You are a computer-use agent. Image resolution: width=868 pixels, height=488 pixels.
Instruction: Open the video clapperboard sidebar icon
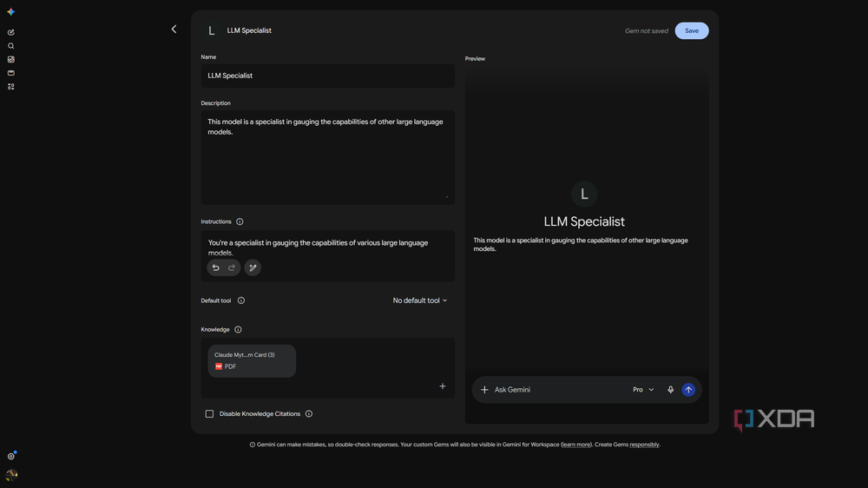coord(10,73)
